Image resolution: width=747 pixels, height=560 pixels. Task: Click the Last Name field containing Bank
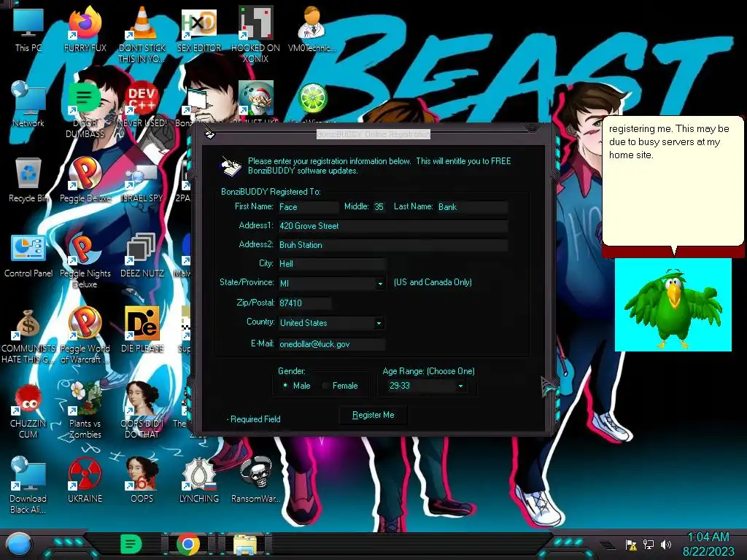coord(472,207)
